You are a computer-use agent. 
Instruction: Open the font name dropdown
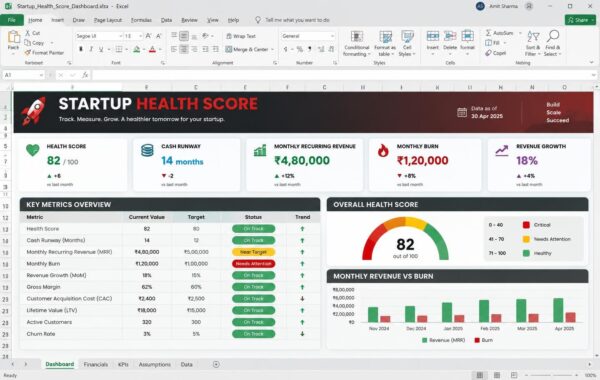pos(120,36)
